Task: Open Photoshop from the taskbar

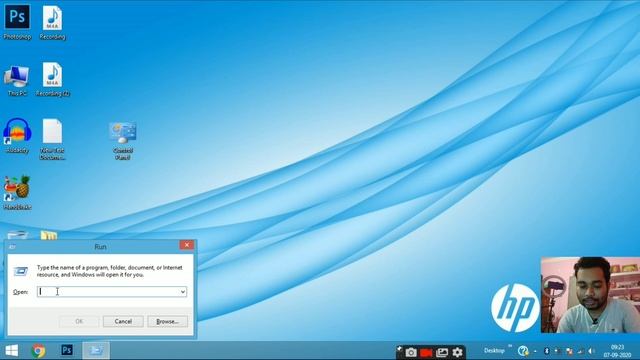Action: coord(67,350)
